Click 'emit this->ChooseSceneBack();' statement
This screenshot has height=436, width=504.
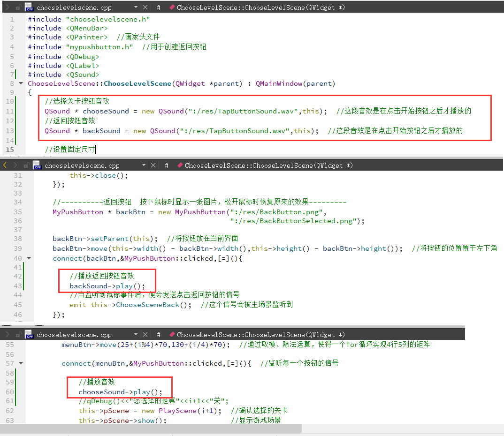pyautogui.click(x=130, y=305)
